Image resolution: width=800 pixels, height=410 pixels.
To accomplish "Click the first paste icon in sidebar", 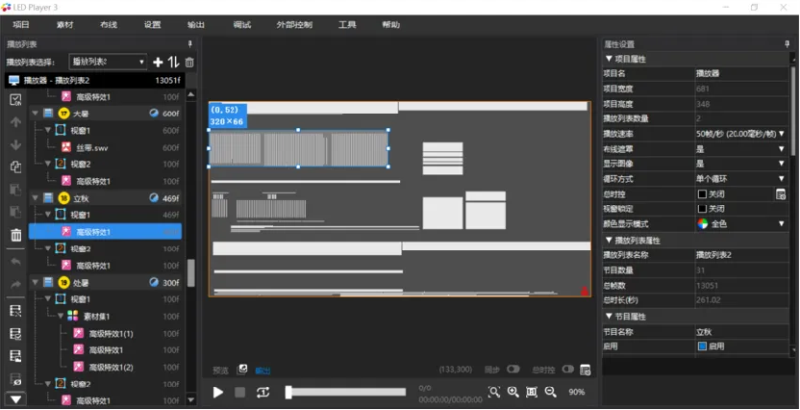I will pos(16,189).
